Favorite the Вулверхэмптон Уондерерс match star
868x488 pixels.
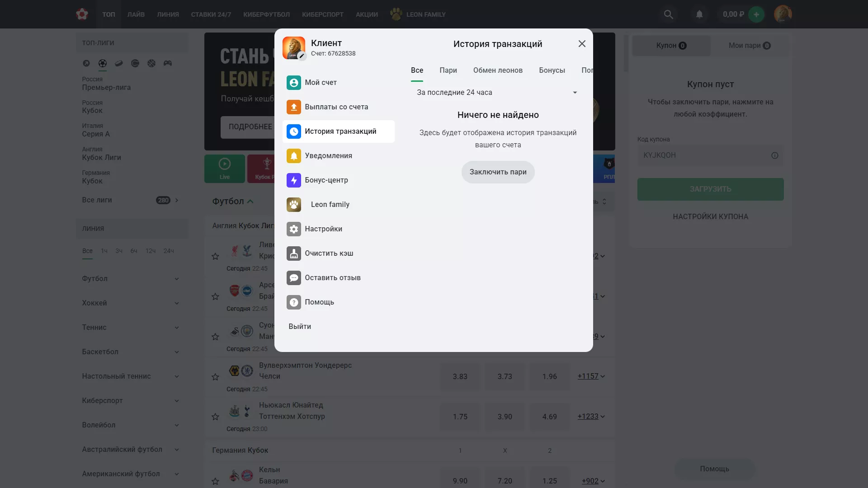point(215,377)
